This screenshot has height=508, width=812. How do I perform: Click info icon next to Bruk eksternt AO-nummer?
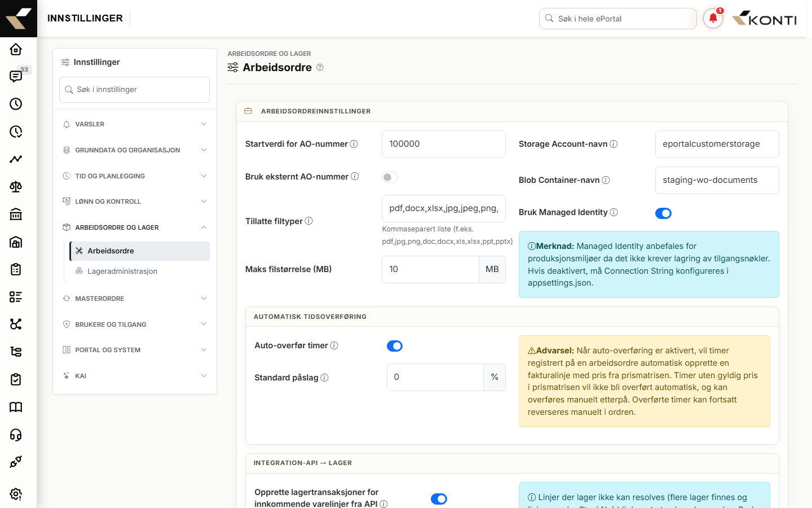click(x=355, y=176)
